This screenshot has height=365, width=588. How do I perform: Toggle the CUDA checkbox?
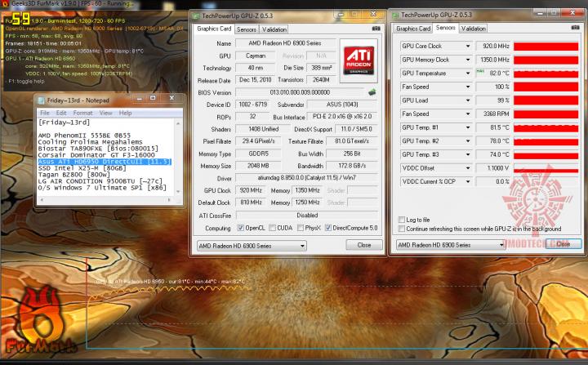click(x=273, y=228)
